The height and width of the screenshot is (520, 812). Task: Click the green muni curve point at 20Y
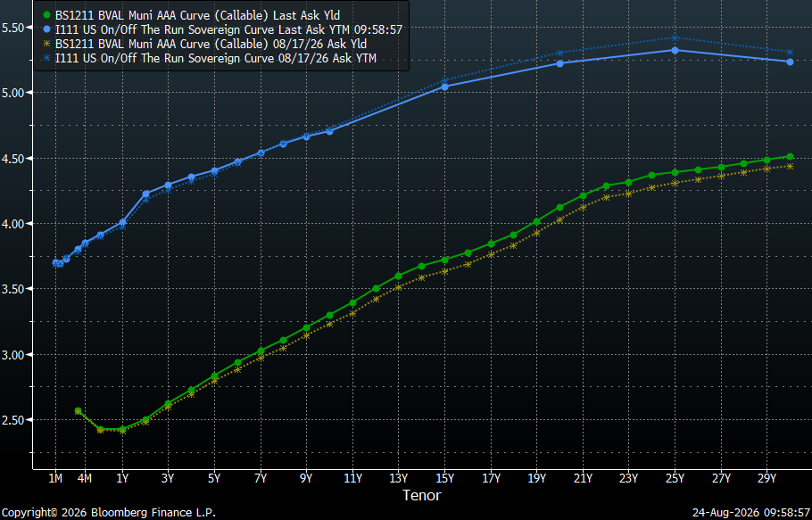[x=559, y=208]
